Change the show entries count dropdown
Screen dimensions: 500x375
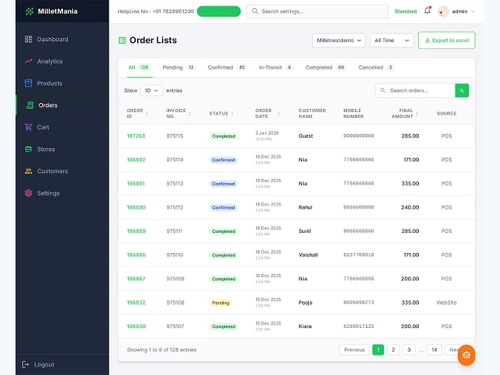[151, 91]
